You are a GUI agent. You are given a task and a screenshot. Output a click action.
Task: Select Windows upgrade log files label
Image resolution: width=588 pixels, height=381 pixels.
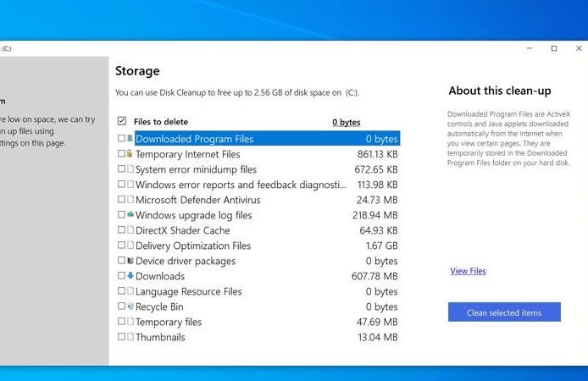pos(193,215)
